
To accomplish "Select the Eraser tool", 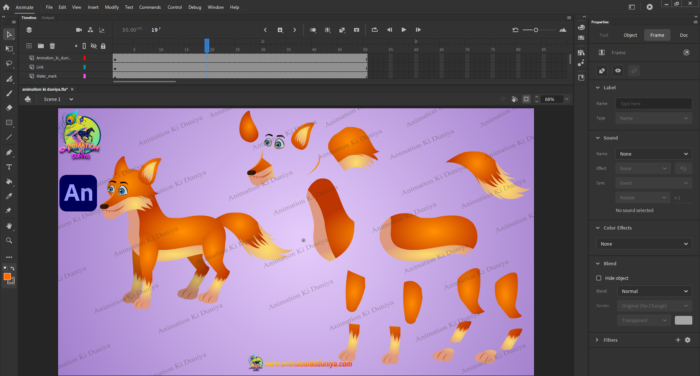I will tap(9, 108).
